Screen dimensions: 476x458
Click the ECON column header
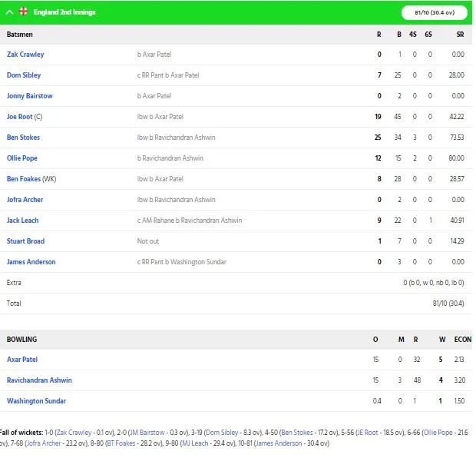[462, 340]
